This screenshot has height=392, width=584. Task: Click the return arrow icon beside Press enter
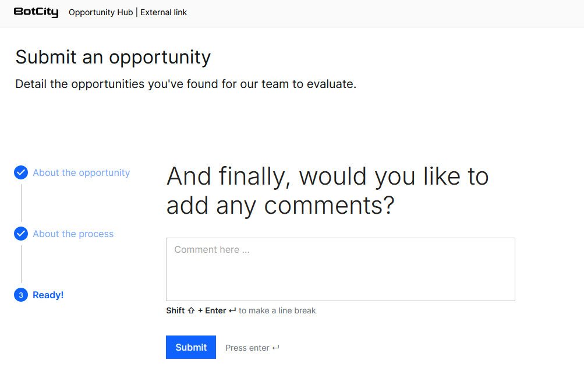276,348
